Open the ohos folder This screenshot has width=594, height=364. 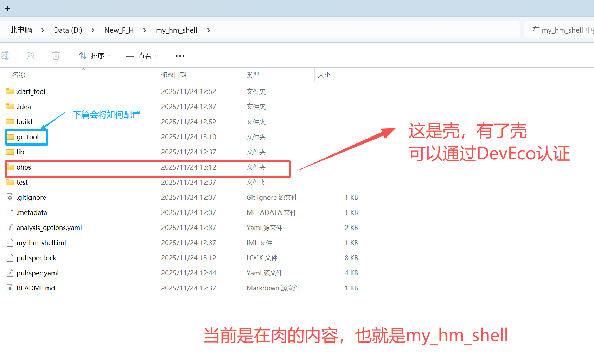tap(24, 167)
